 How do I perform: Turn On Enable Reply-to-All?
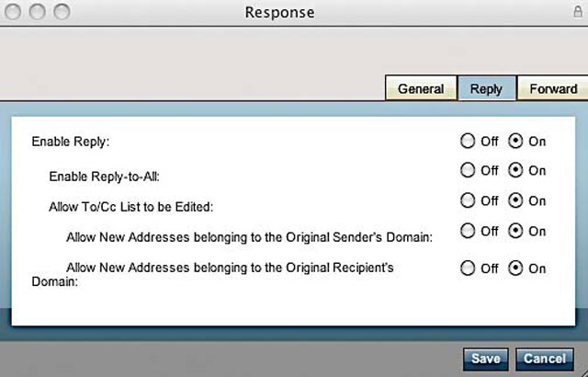click(515, 170)
